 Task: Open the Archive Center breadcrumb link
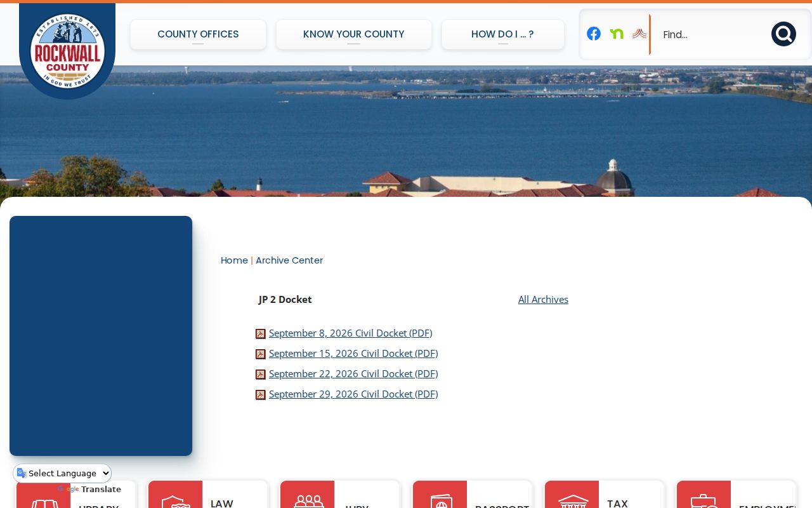289,260
